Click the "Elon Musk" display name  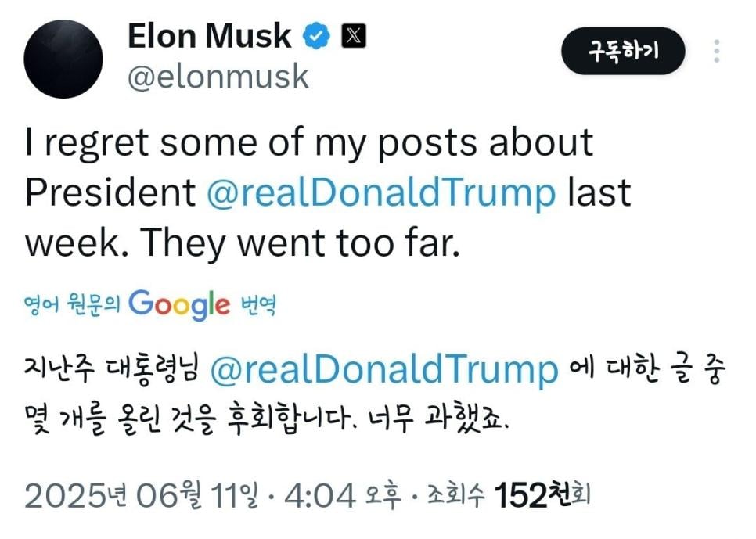pos(209,36)
